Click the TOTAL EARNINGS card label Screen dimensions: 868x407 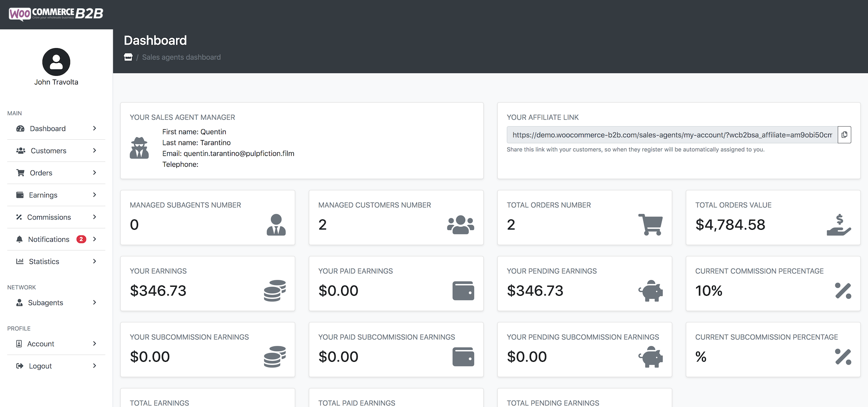[160, 402]
